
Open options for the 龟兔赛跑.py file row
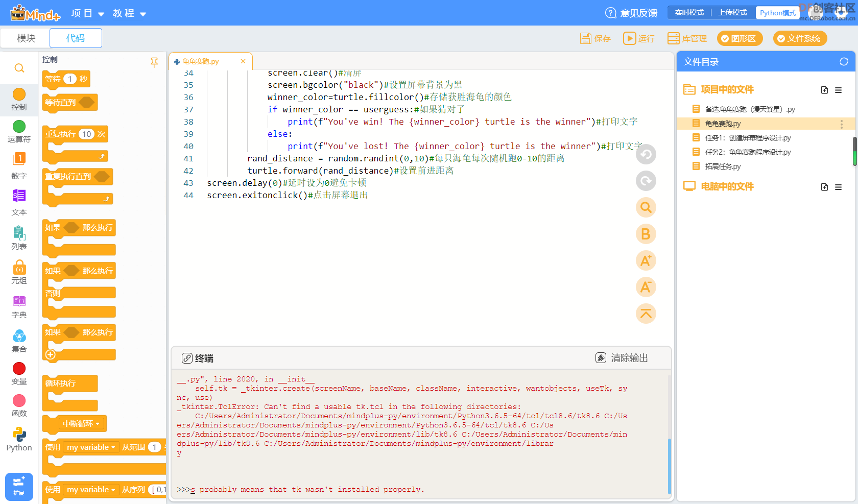(x=841, y=124)
